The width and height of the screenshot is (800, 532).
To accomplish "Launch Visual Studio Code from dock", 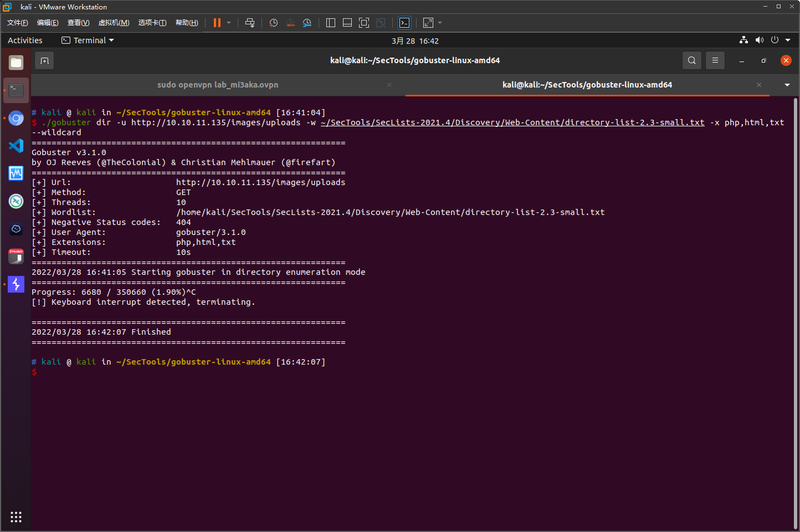I will click(x=16, y=146).
